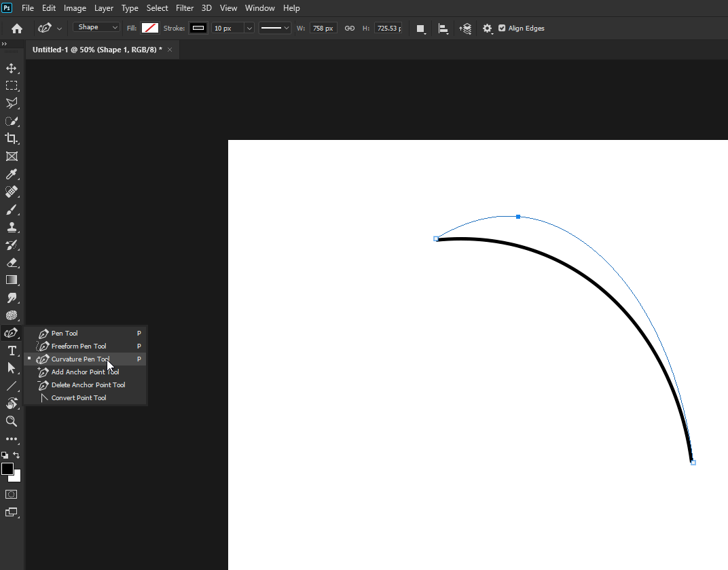
Task: Choose Convert Point Tool from flyout
Action: coord(79,398)
